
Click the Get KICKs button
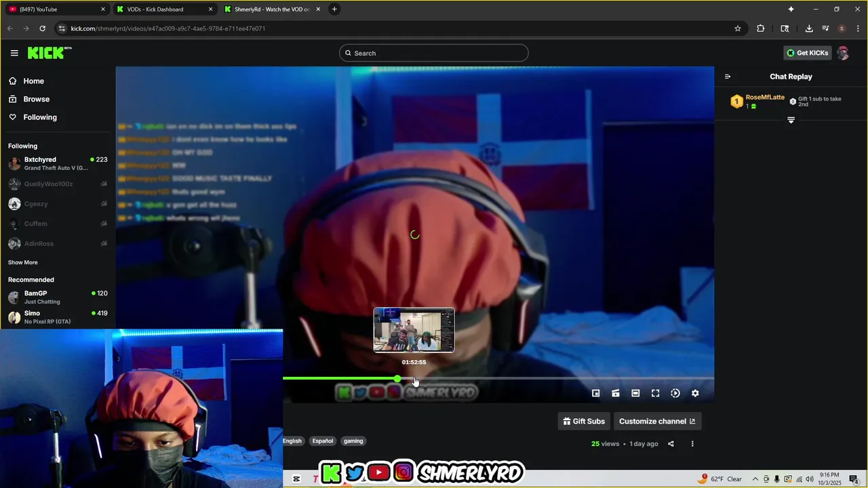tap(807, 53)
